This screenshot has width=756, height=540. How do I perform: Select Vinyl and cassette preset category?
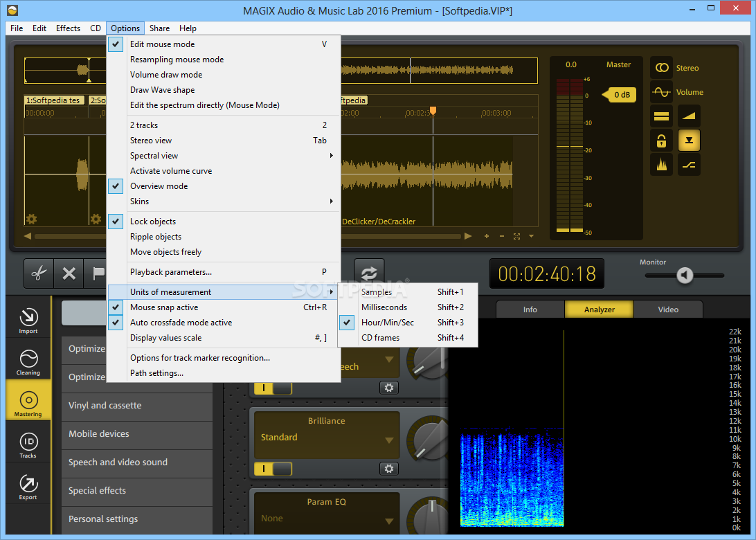[x=137, y=406]
